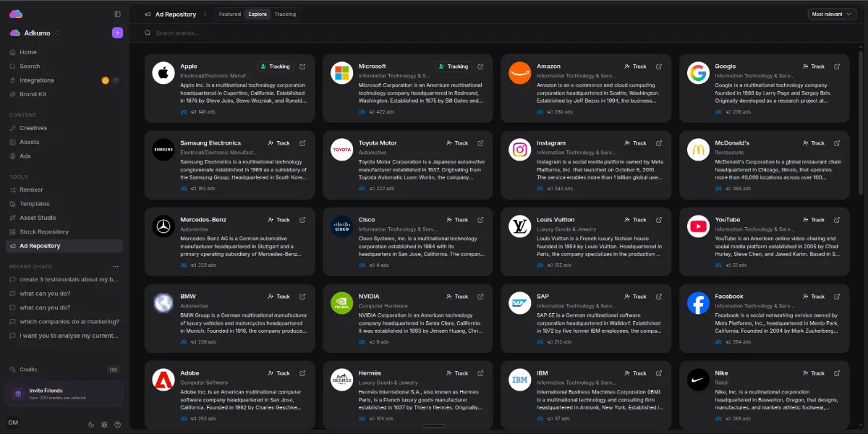Image resolution: width=868 pixels, height=434 pixels.
Task: Open Stock Repository tool
Action: (64, 231)
